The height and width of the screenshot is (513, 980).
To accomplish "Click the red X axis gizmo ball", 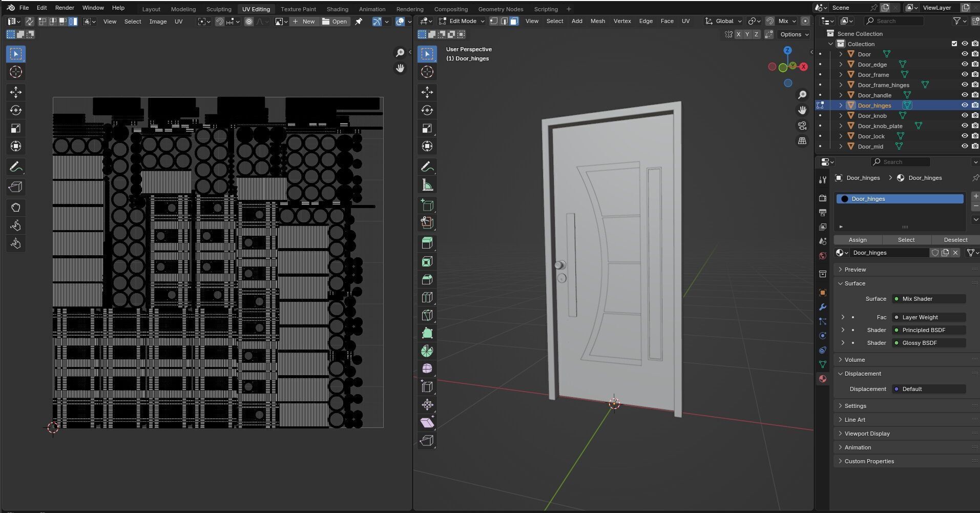I will [x=803, y=67].
